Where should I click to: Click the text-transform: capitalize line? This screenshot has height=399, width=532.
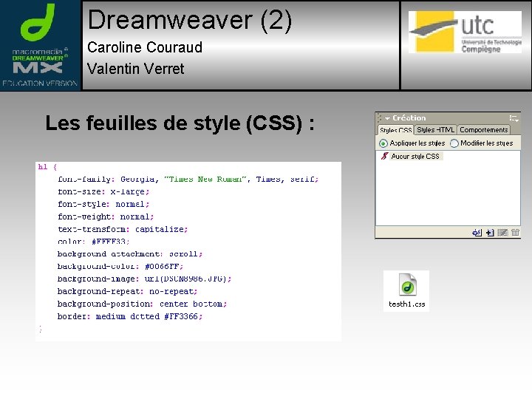(123, 229)
